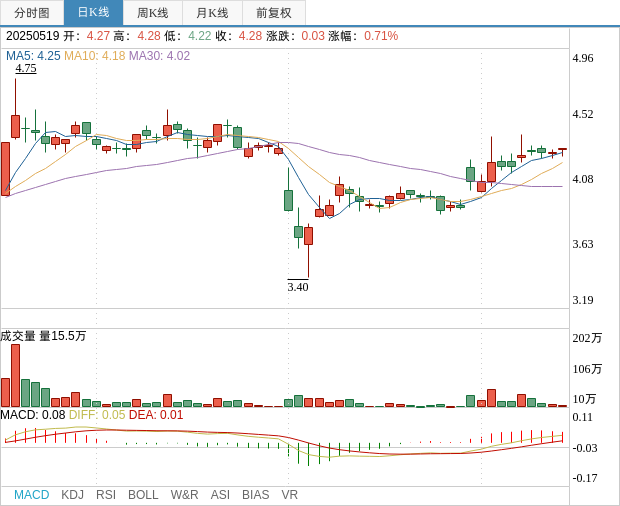Click the MA5: 4.25 legend text

tap(33, 56)
